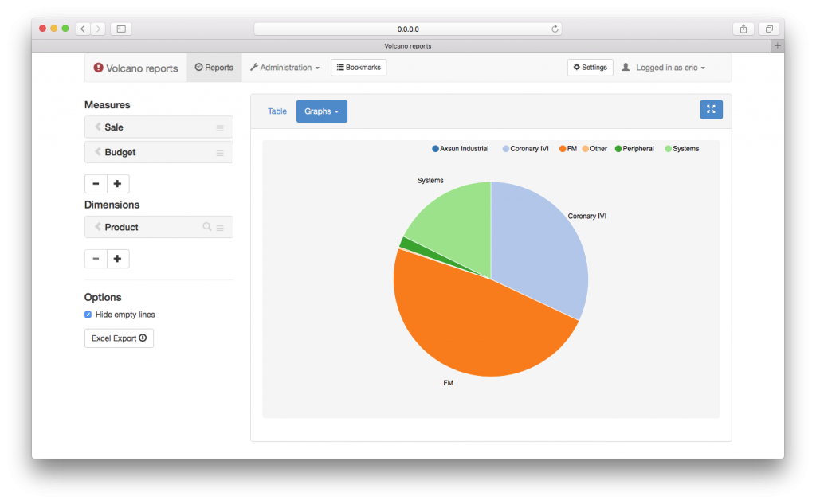The image size is (816, 504).
Task: Toggle Other legend swatch
Action: point(586,149)
